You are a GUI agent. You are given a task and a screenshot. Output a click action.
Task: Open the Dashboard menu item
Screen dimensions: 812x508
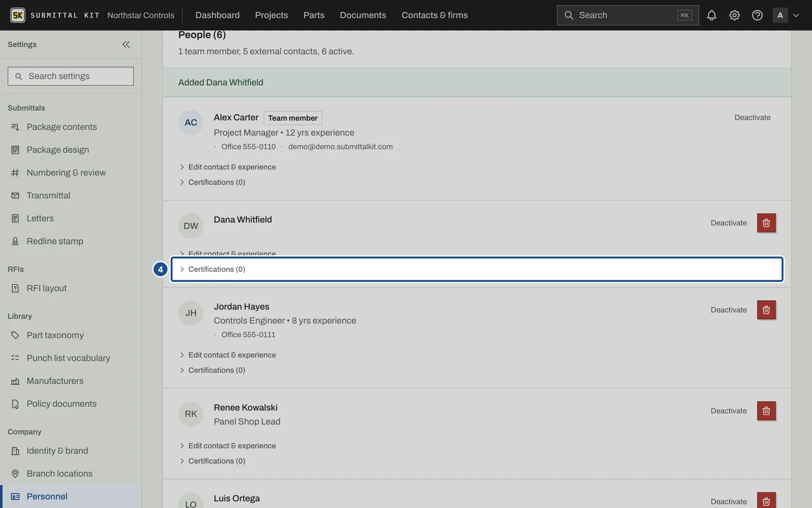217,15
